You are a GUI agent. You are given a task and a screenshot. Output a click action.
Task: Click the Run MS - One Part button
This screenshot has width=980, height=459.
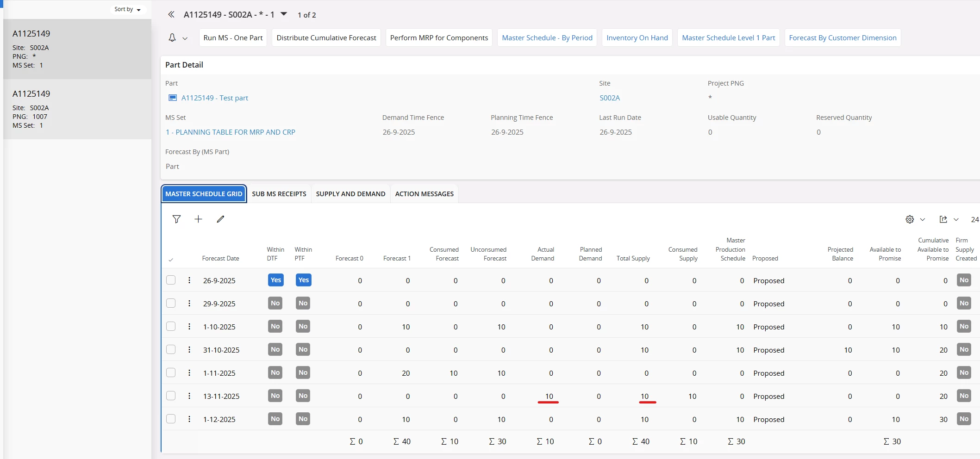tap(233, 38)
